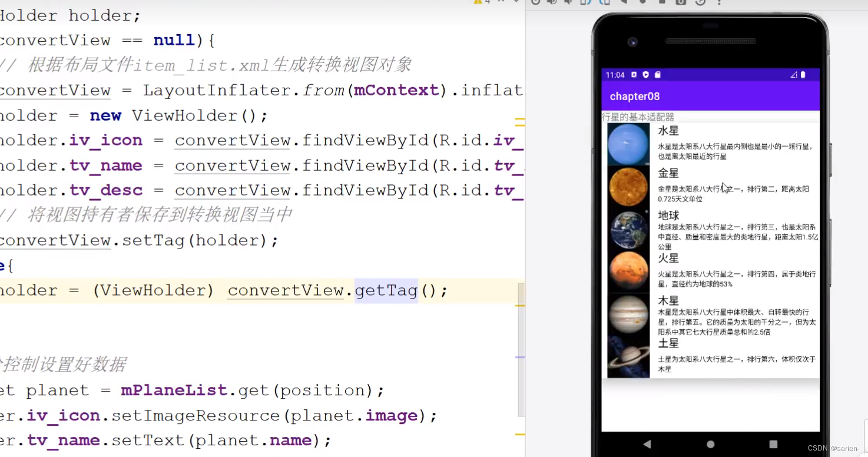The image size is (868, 457).
Task: Click the 金星 list item title
Action: point(668,173)
